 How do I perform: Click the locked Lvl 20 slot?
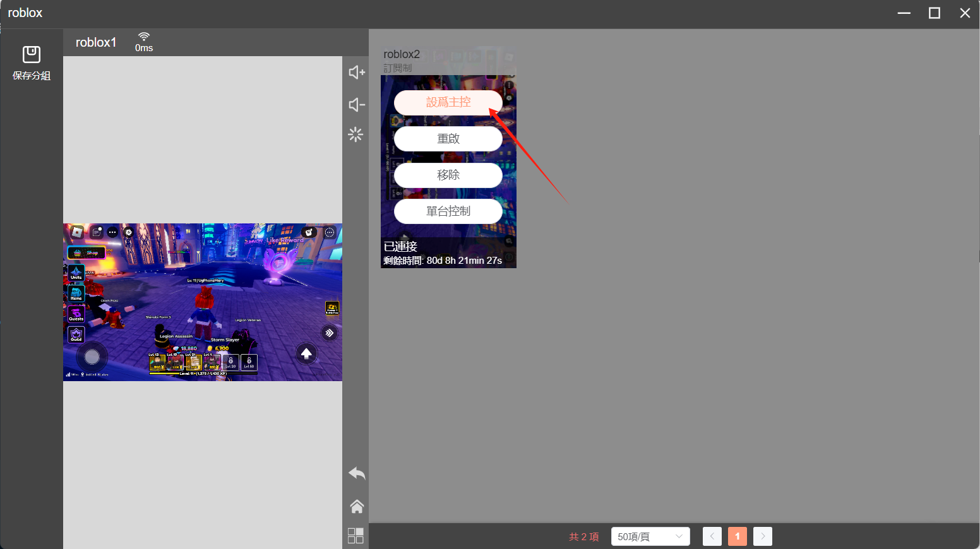coord(230,362)
